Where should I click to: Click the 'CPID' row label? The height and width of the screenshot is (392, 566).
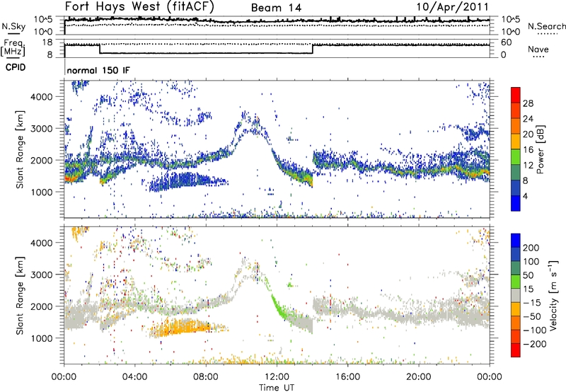(16, 67)
